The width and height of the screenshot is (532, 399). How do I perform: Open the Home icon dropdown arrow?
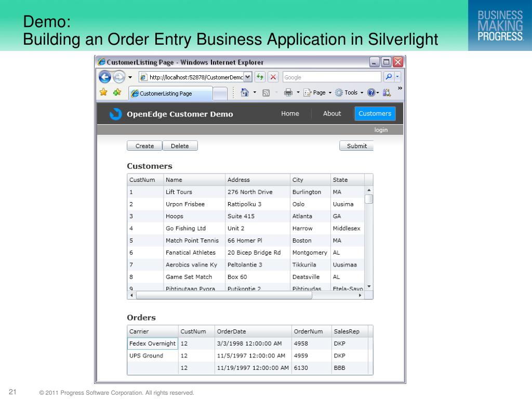[x=255, y=92]
